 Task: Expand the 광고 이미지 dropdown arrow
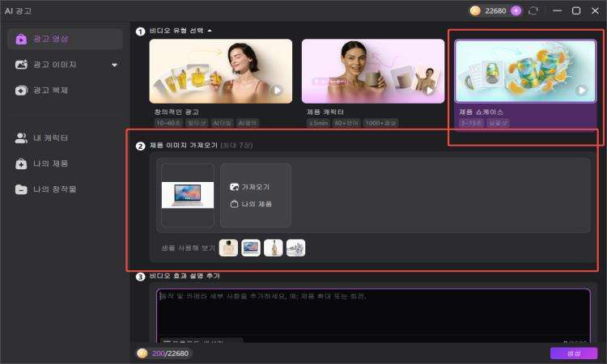pyautogui.click(x=115, y=65)
